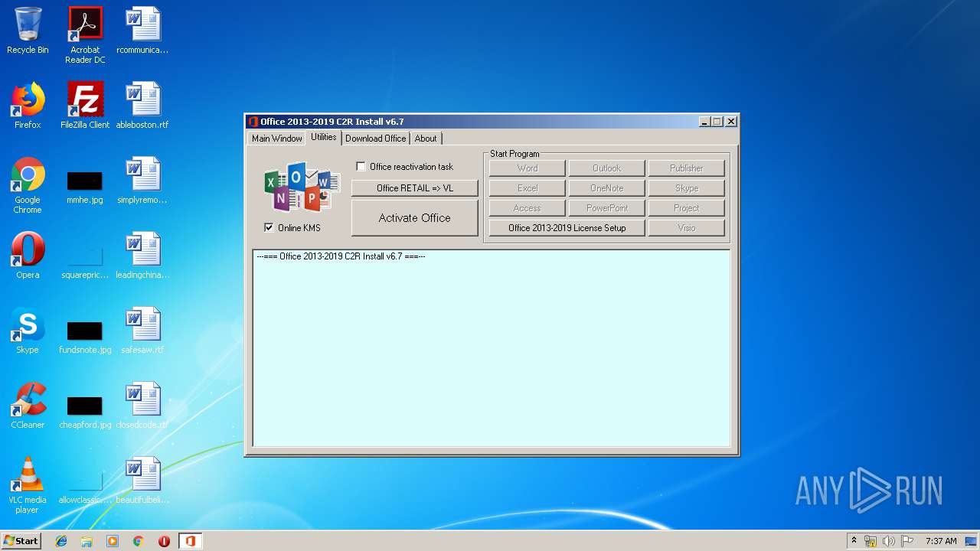The image size is (980, 551).
Task: Click Office RETAIL => VL button
Action: tap(415, 188)
